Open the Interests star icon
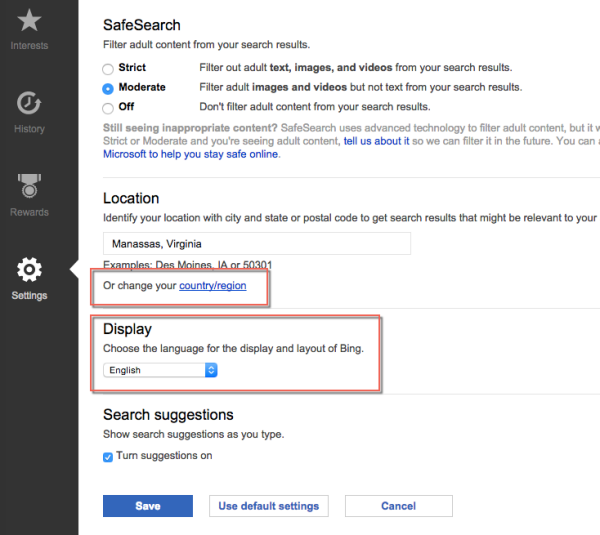Viewport: 600px width, 535px height. 30,20
